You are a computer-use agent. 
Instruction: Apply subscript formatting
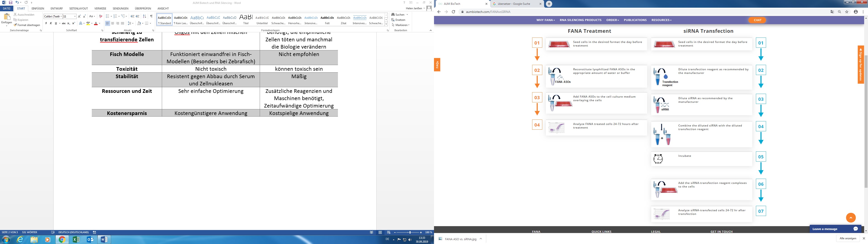69,23
